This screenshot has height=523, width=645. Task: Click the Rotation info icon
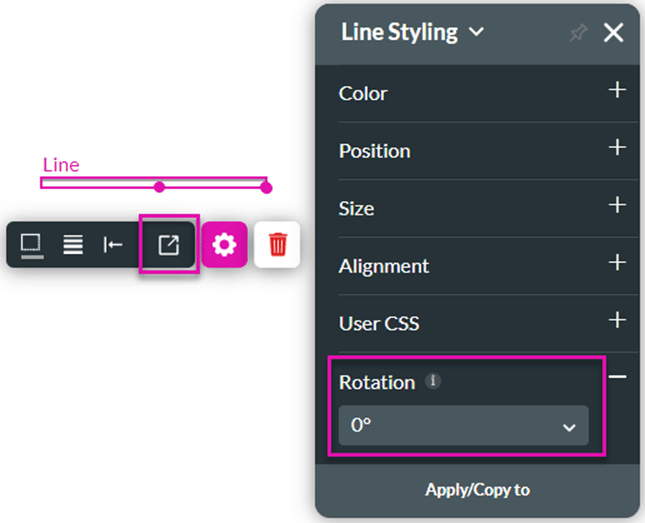pos(433,381)
